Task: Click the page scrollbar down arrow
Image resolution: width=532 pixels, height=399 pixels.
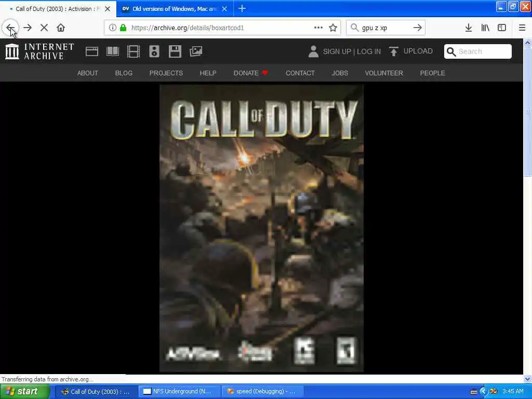Action: [x=528, y=379]
